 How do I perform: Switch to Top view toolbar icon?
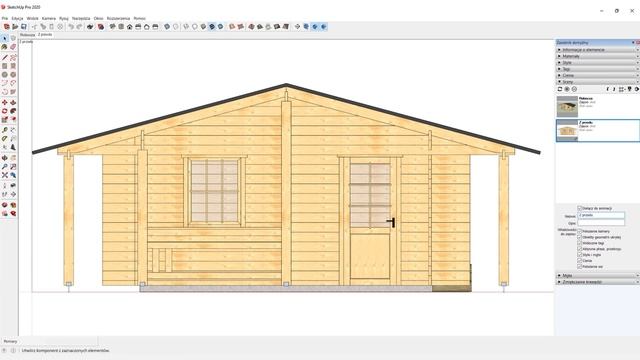coord(121,27)
